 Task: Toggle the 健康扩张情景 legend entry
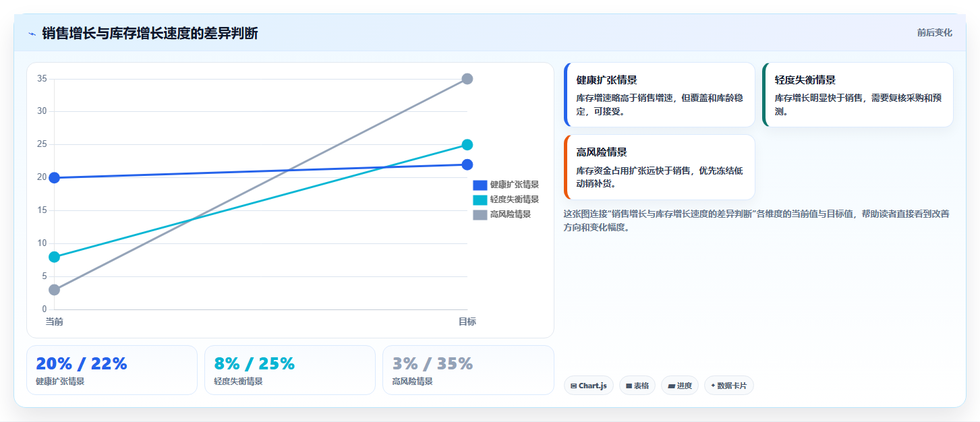pyautogui.click(x=506, y=185)
